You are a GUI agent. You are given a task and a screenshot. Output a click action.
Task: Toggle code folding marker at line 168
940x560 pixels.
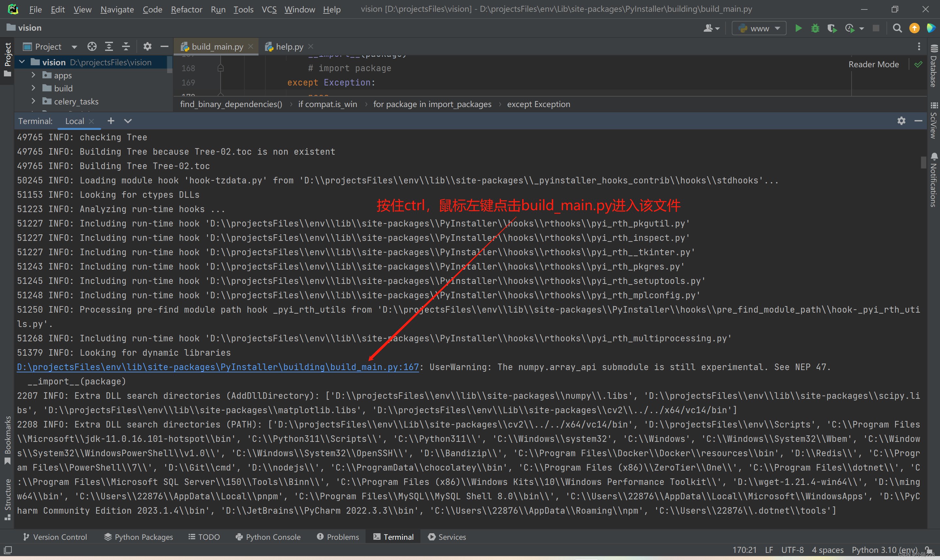tap(220, 68)
